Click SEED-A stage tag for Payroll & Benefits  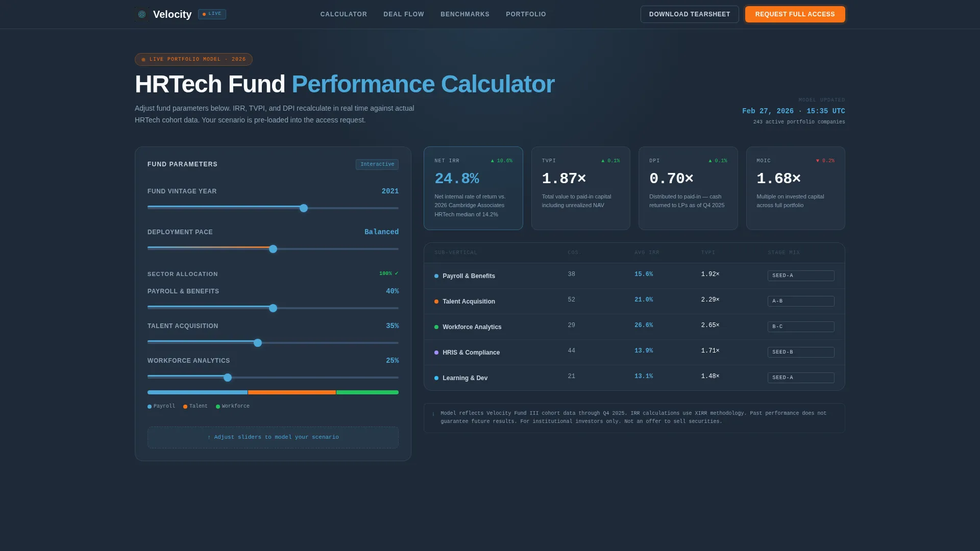[x=801, y=276]
